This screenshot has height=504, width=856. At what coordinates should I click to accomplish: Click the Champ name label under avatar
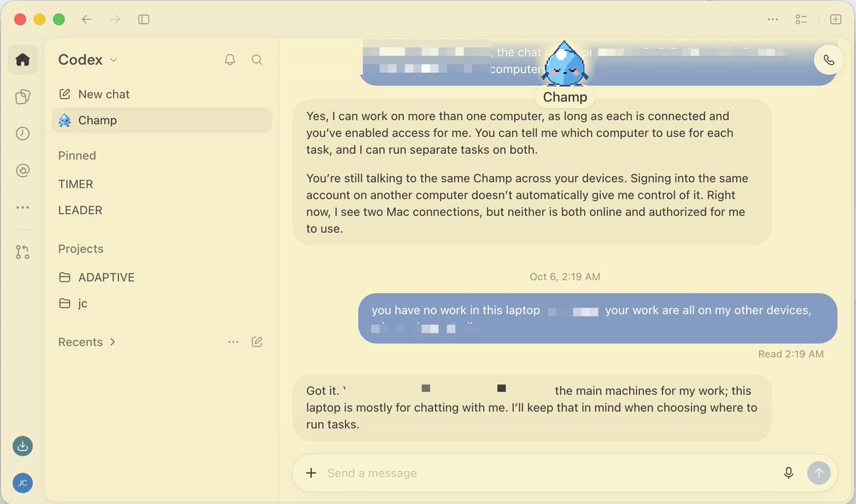[x=565, y=97]
